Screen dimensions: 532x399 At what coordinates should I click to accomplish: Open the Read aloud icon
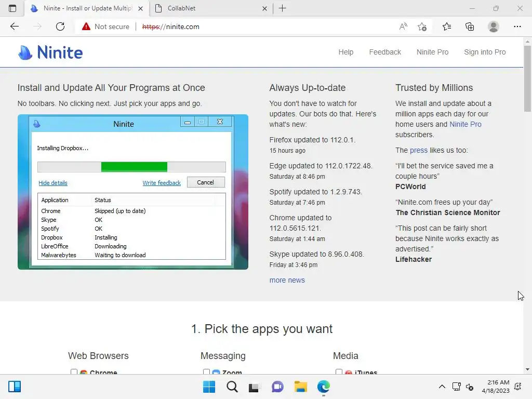point(403,26)
